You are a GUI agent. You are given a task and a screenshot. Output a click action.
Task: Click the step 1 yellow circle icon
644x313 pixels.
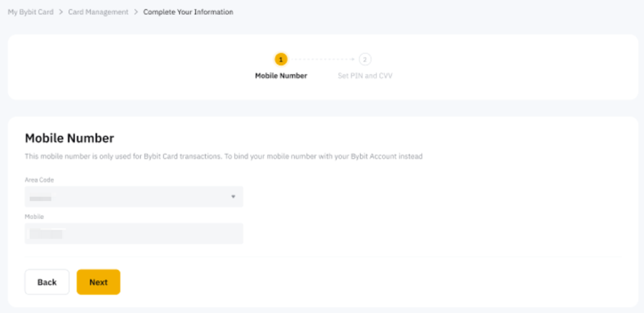coord(281,59)
